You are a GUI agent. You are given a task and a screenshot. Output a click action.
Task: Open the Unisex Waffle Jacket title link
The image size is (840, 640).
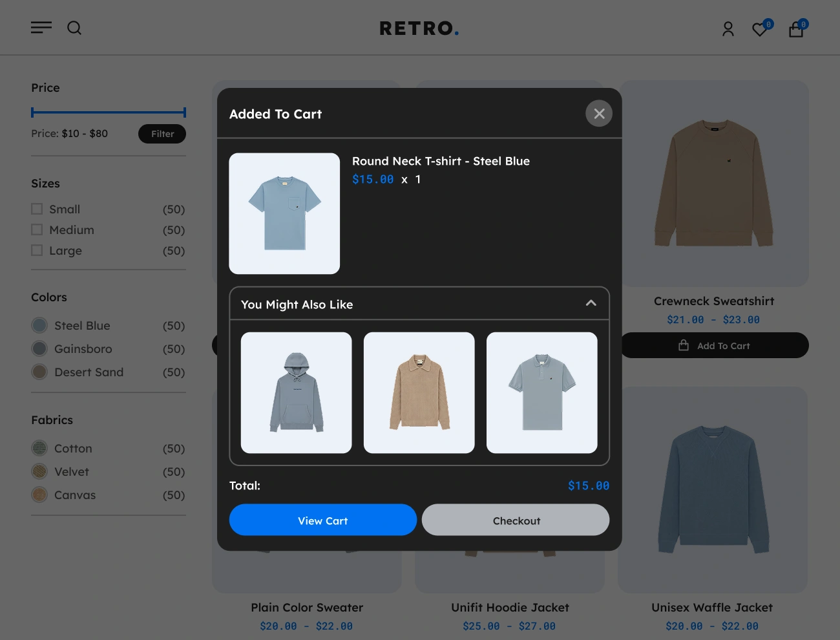coord(712,608)
